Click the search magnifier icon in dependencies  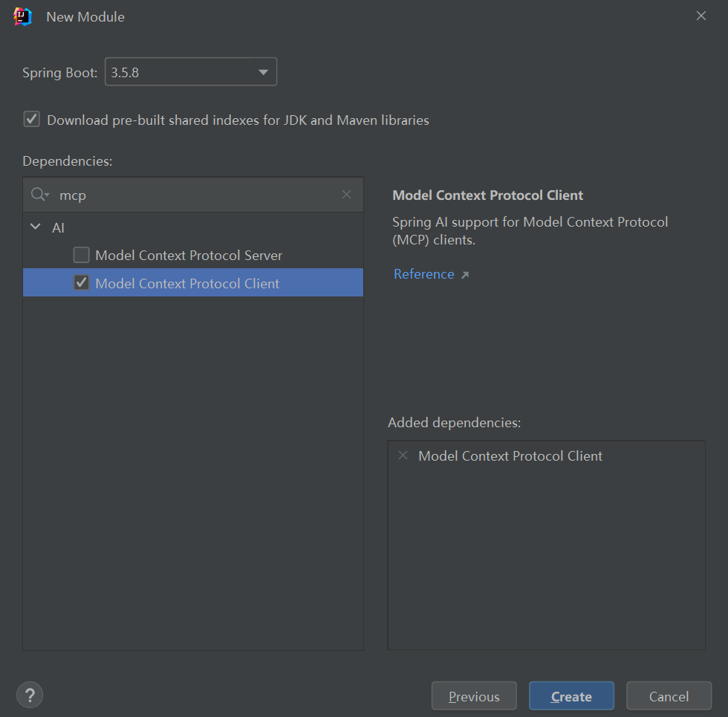39,195
